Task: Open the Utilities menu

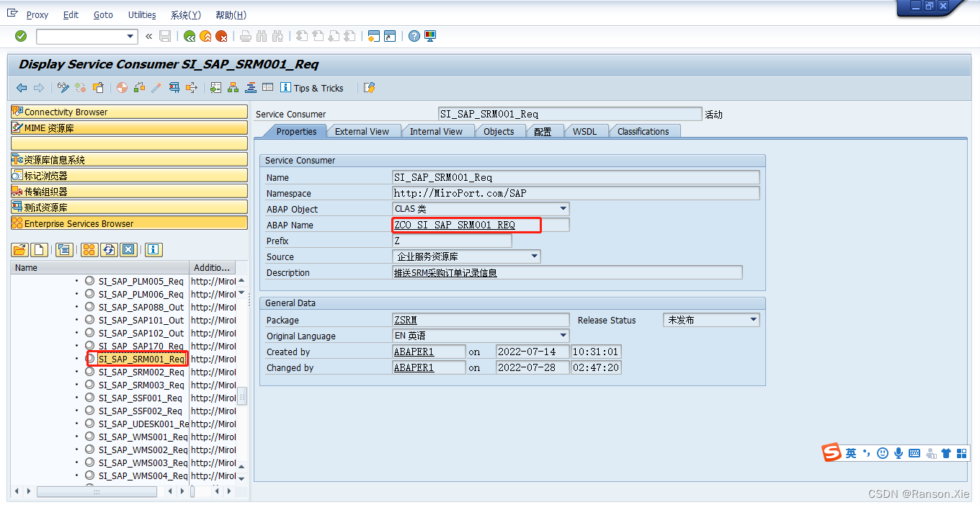Action: click(141, 14)
